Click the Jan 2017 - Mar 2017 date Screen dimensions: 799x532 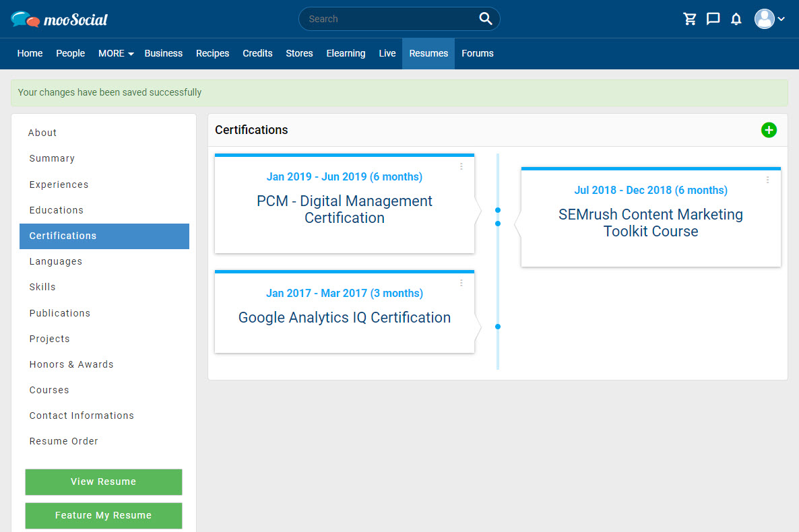[344, 293]
